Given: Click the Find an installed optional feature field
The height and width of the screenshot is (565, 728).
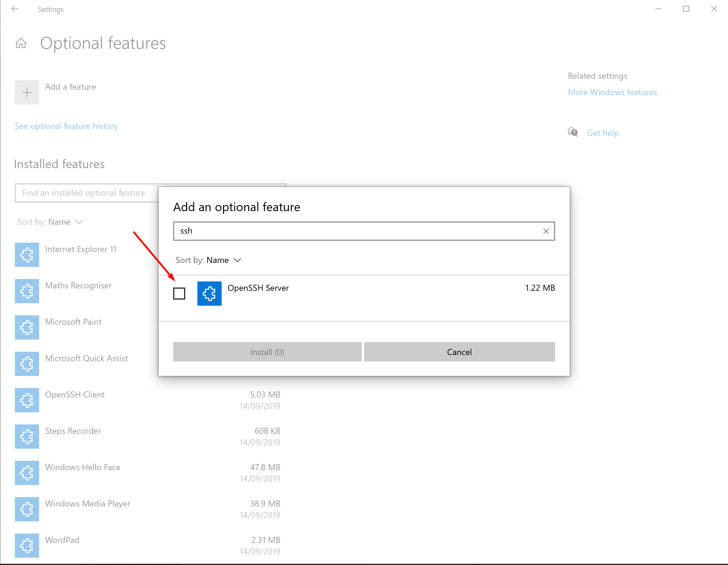Looking at the screenshot, I should tap(83, 193).
